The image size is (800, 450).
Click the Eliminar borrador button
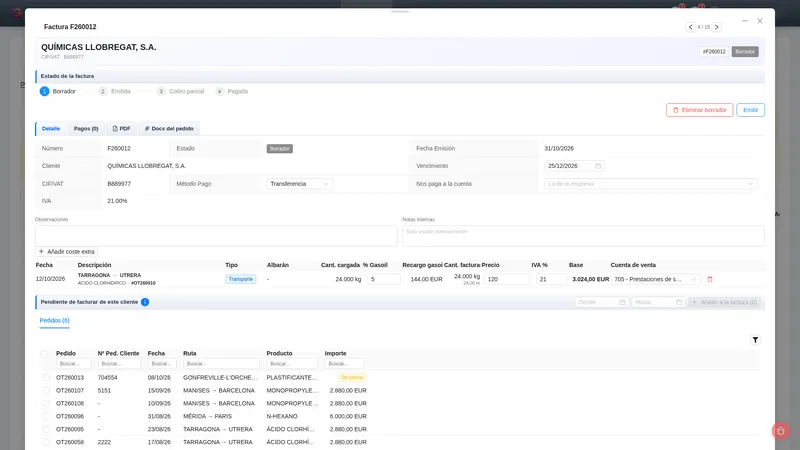699,110
